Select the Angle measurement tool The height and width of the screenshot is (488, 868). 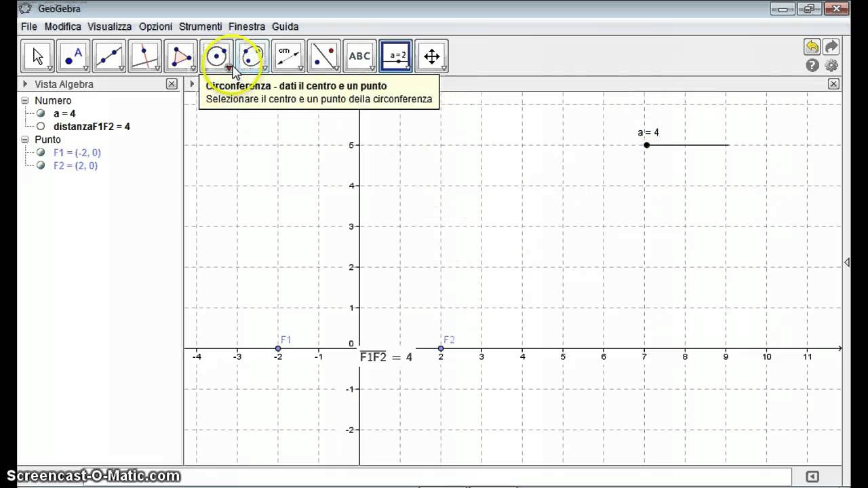pos(288,56)
